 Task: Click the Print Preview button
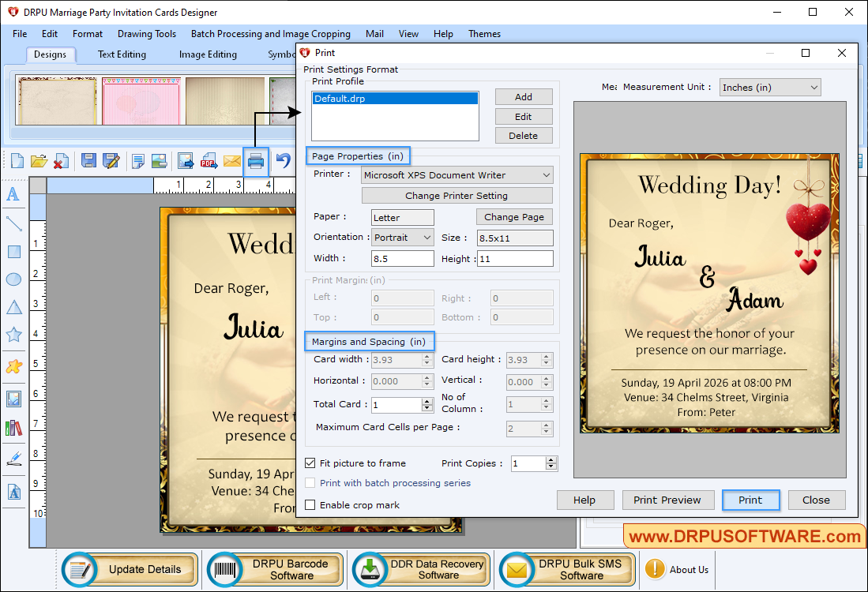tap(668, 500)
